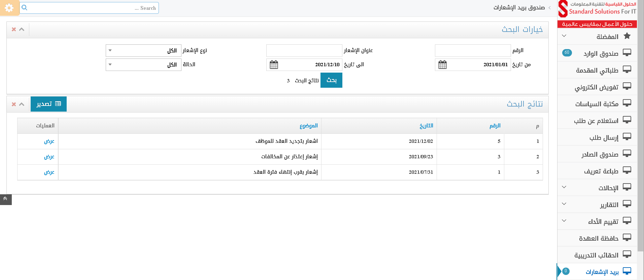The image size is (644, 280).
Task: Open 'صندوق الوارد' inbox in sidebar
Action: (x=601, y=53)
